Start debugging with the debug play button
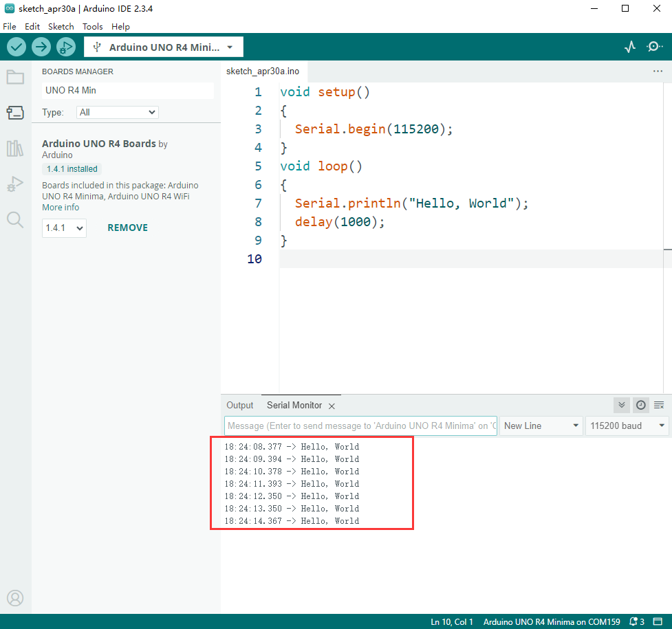672x629 pixels. (66, 47)
